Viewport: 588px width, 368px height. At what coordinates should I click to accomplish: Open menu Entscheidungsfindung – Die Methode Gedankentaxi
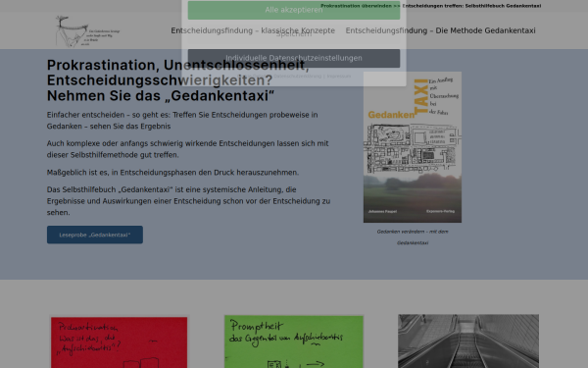click(440, 30)
